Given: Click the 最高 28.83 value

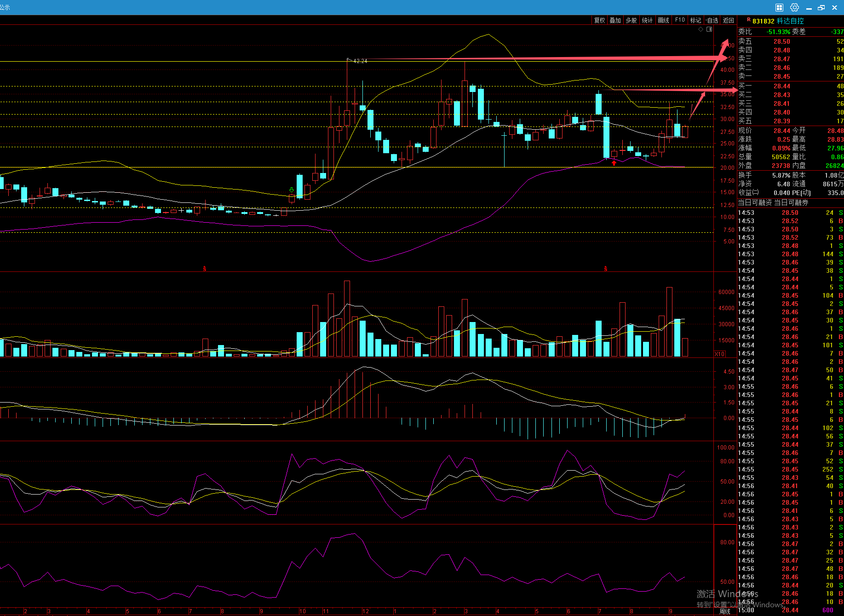Looking at the screenshot, I should tap(836, 139).
